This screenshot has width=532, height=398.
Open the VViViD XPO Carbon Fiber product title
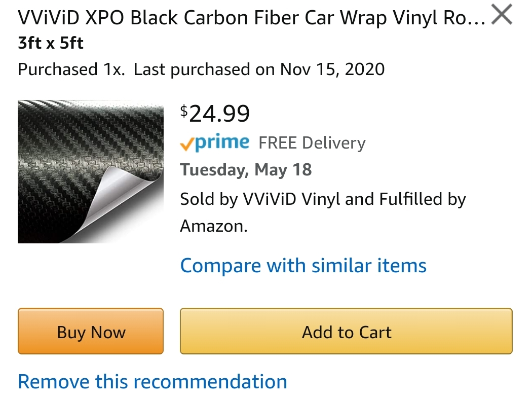pos(251,18)
